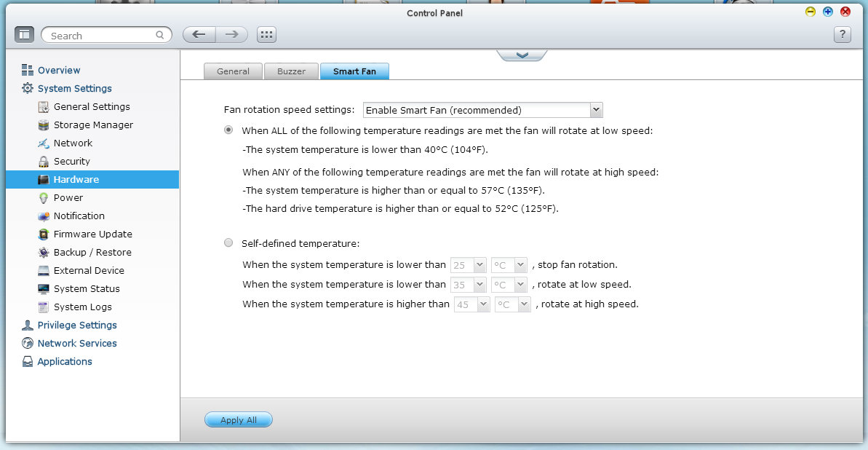Open Storage Manager from sidebar
The height and width of the screenshot is (450, 868).
pyautogui.click(x=93, y=125)
